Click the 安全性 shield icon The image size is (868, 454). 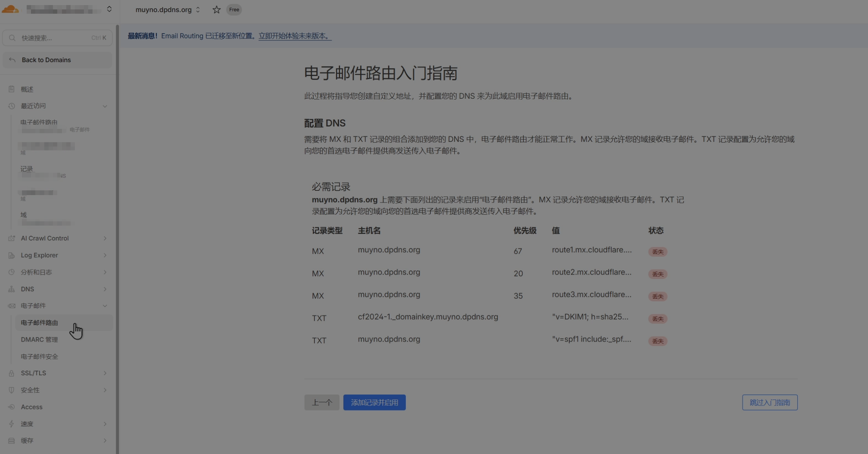[x=11, y=390]
